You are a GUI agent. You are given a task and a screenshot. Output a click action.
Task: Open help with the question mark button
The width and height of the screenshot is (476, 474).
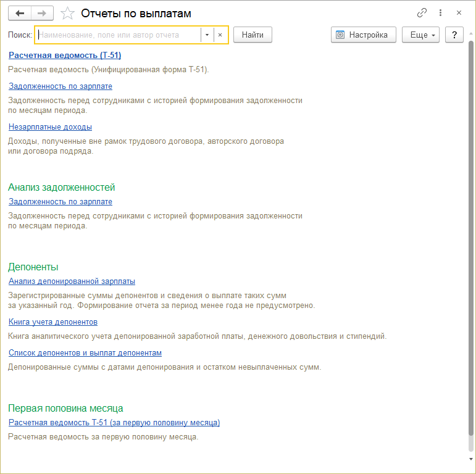tap(454, 35)
